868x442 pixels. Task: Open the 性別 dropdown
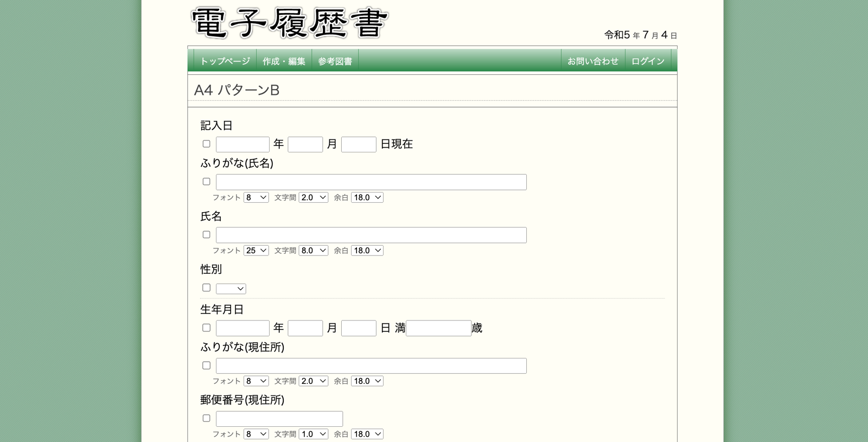(231, 289)
